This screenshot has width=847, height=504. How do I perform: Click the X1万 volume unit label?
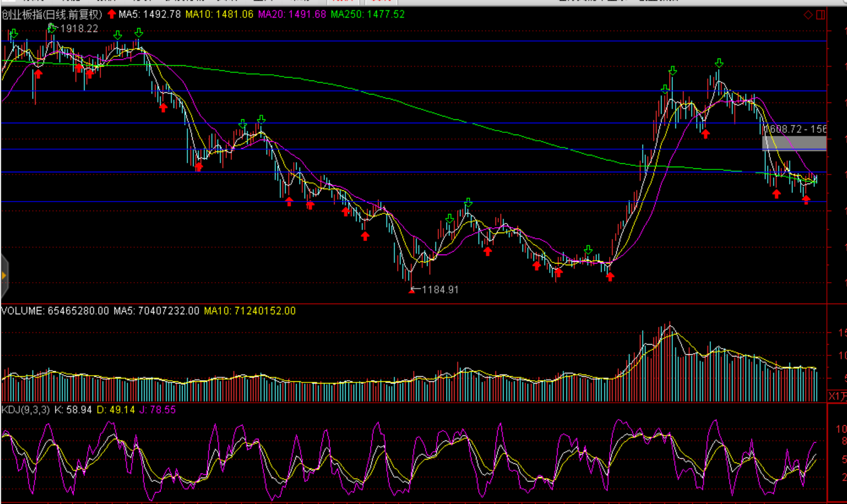(x=837, y=396)
